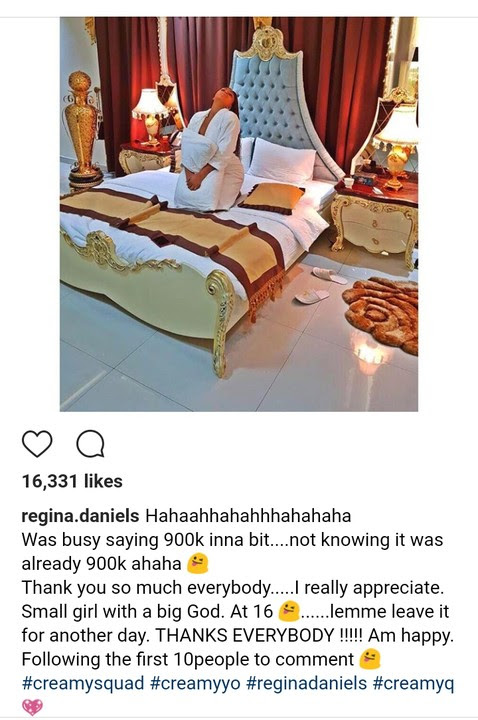Screen dimensions: 478x720
Task: Tap the heart icon to like the post
Action: click(37, 444)
